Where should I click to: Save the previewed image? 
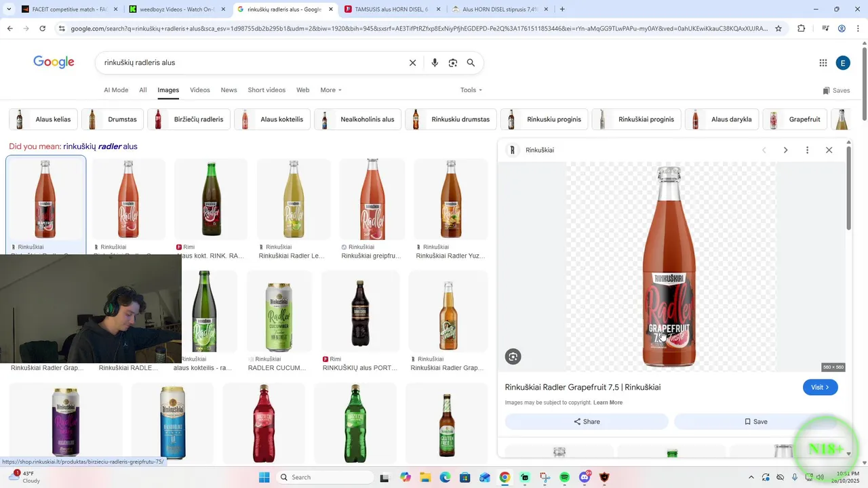(755, 422)
